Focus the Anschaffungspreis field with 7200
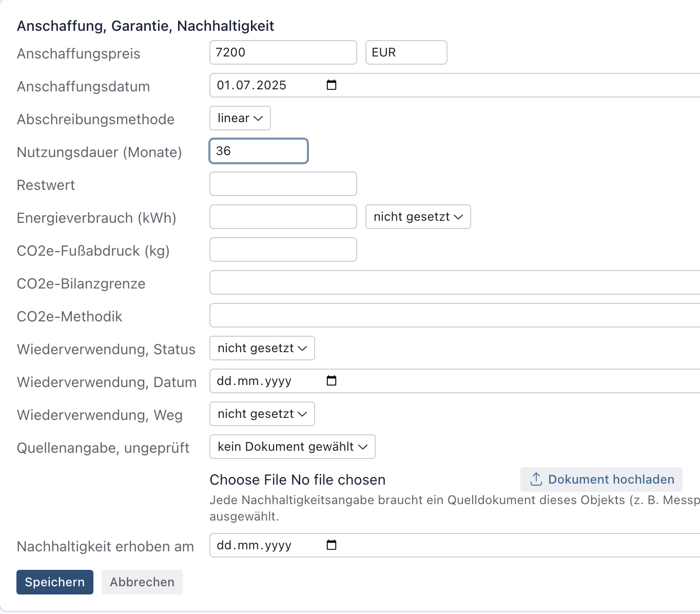 283,52
